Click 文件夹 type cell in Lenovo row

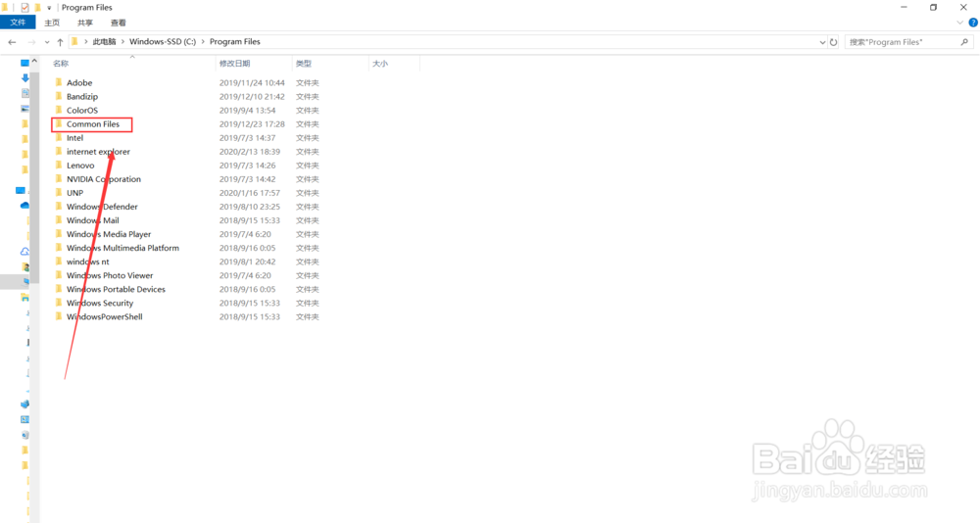point(308,165)
